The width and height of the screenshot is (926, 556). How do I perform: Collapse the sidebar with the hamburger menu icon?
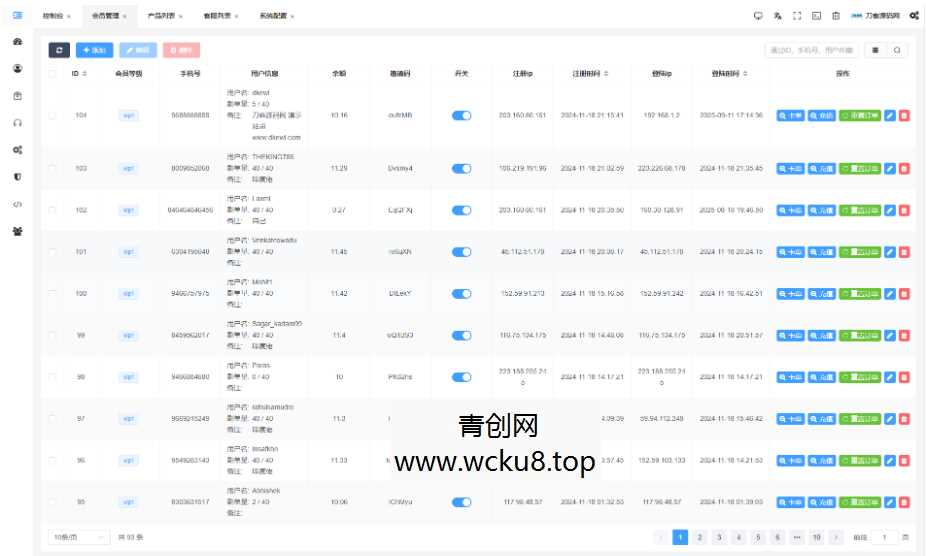pos(17,15)
